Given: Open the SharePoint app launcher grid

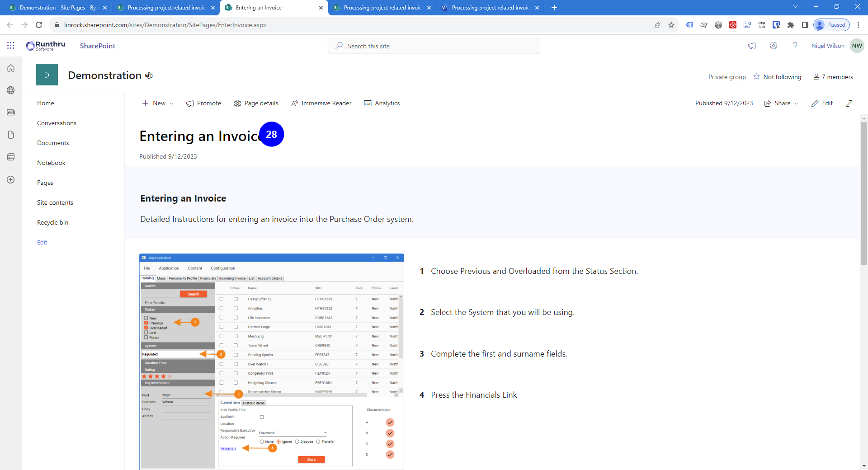Looking at the screenshot, I should coord(11,46).
